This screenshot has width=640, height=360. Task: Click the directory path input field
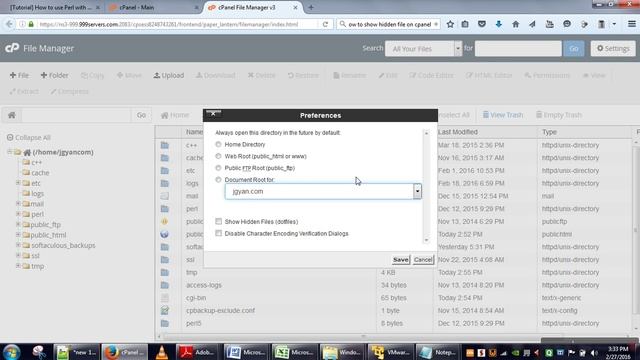click(76, 115)
